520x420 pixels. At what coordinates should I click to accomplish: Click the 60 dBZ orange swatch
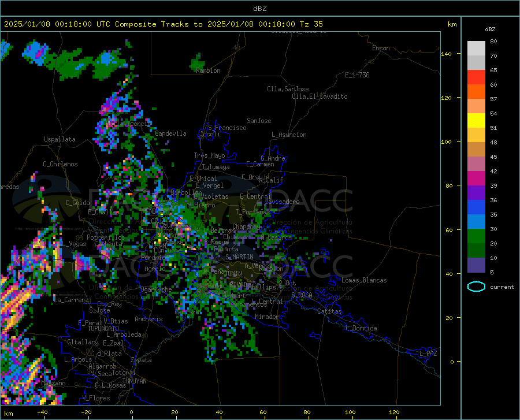click(476, 91)
